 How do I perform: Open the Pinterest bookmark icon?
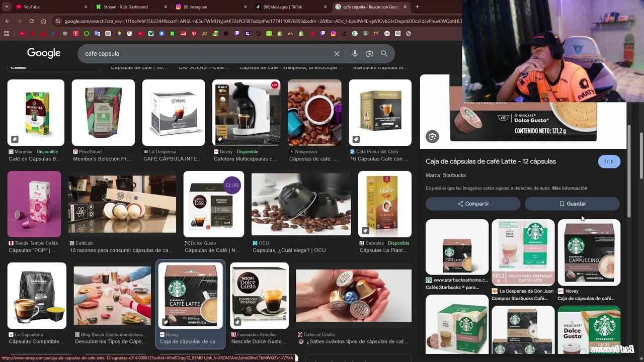point(194,34)
